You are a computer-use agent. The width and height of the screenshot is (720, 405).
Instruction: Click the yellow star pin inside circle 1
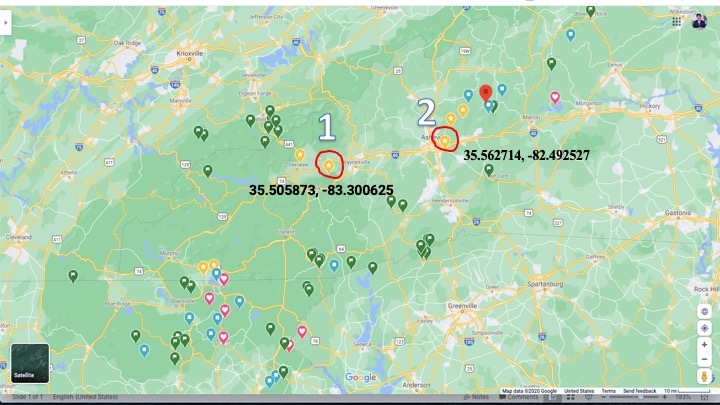328,166
